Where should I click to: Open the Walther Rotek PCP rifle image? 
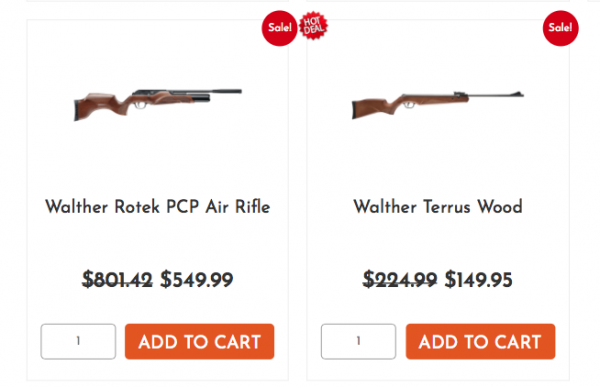click(158, 105)
